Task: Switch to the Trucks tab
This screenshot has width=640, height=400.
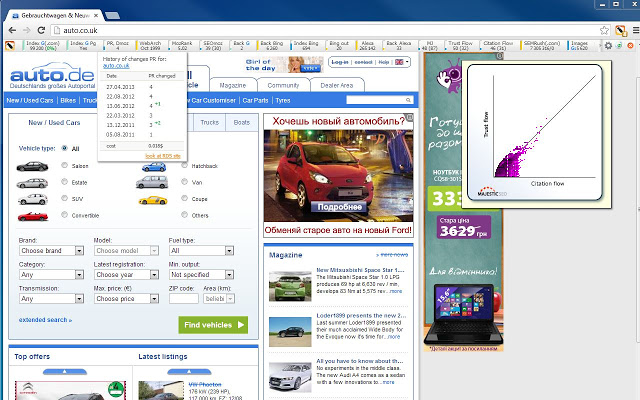Action: [x=210, y=122]
